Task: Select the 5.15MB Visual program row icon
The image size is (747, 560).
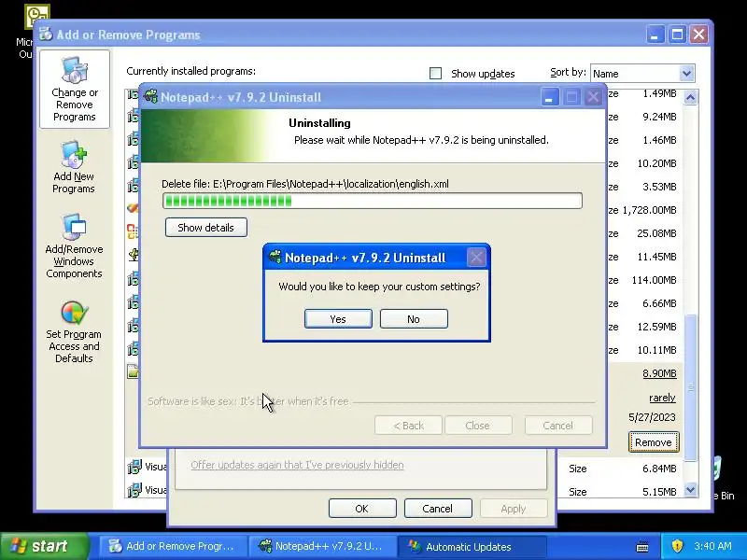Action: pyautogui.click(x=134, y=490)
